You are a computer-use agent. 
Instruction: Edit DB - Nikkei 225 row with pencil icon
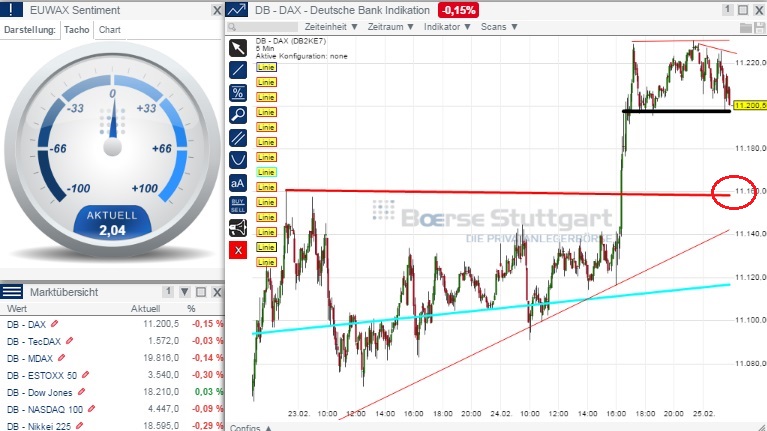coord(80,426)
